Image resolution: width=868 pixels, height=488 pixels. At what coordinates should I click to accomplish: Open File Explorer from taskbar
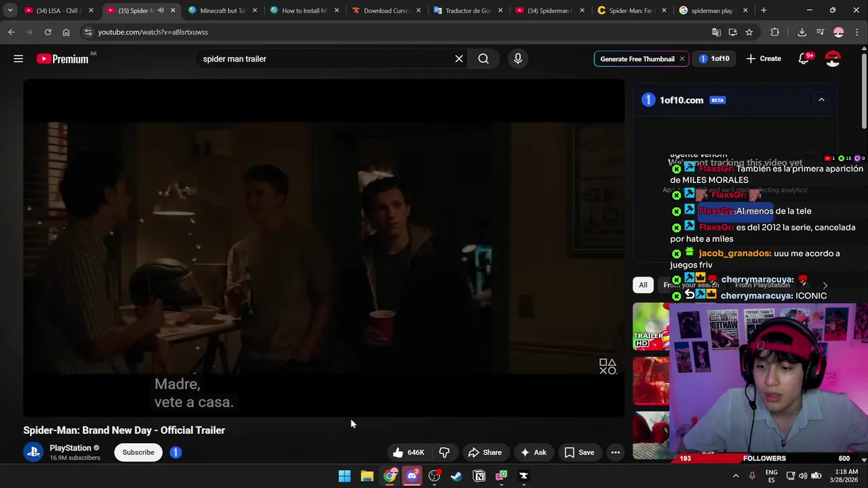367,476
